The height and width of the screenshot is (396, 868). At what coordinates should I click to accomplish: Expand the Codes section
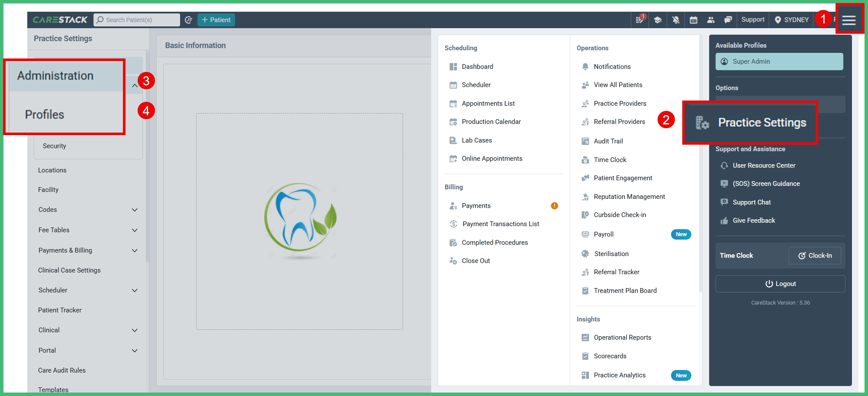(x=135, y=210)
